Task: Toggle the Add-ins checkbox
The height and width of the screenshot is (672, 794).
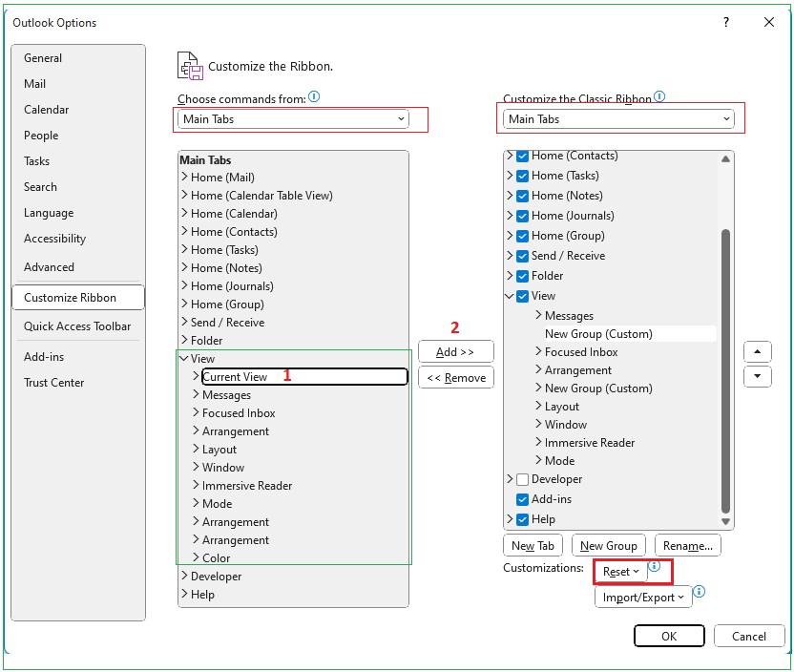Action: point(523,500)
